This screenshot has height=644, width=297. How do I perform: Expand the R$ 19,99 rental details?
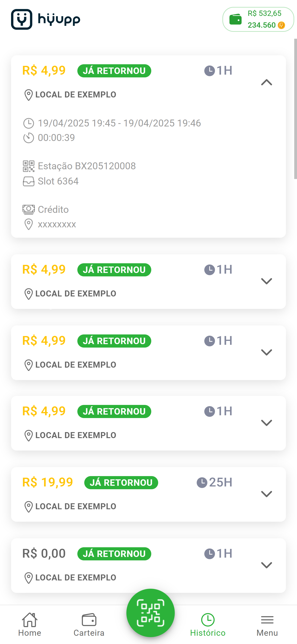(x=267, y=494)
